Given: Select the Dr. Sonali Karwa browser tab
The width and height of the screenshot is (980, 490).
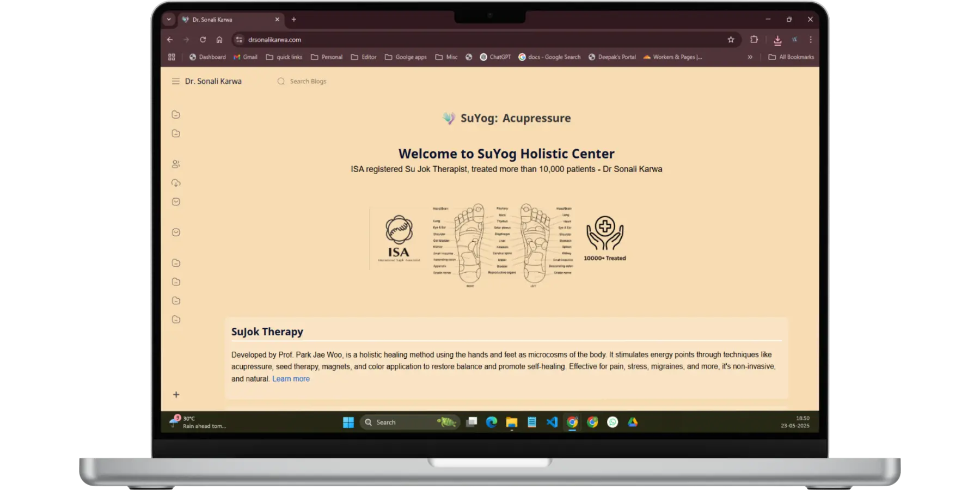Looking at the screenshot, I should 231,20.
